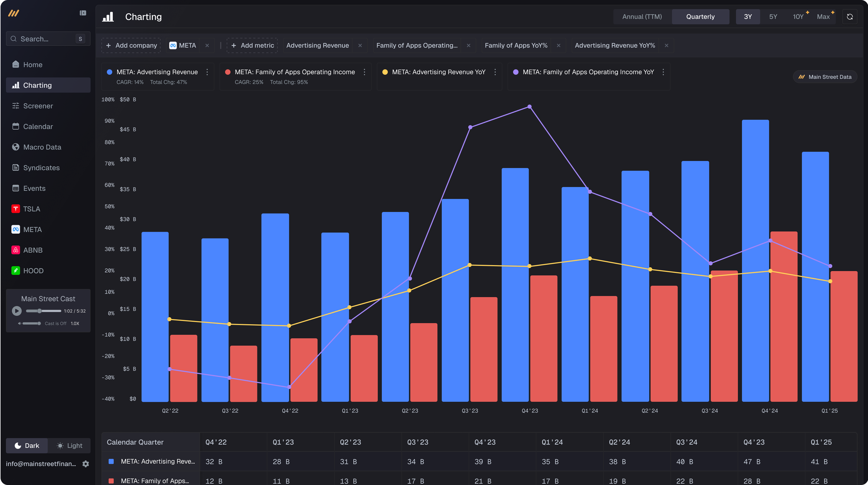868x485 pixels.
Task: Click Add metric button
Action: [x=252, y=45]
